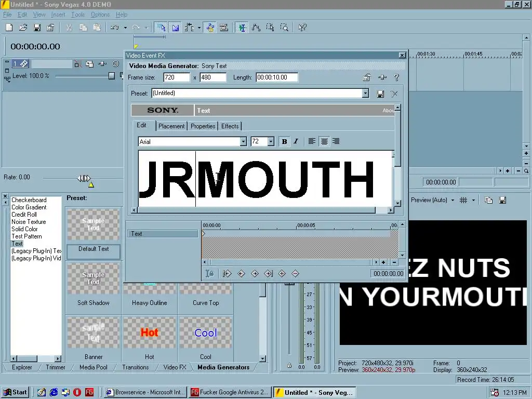
Task: Toggle Bold text formatting
Action: pos(284,141)
